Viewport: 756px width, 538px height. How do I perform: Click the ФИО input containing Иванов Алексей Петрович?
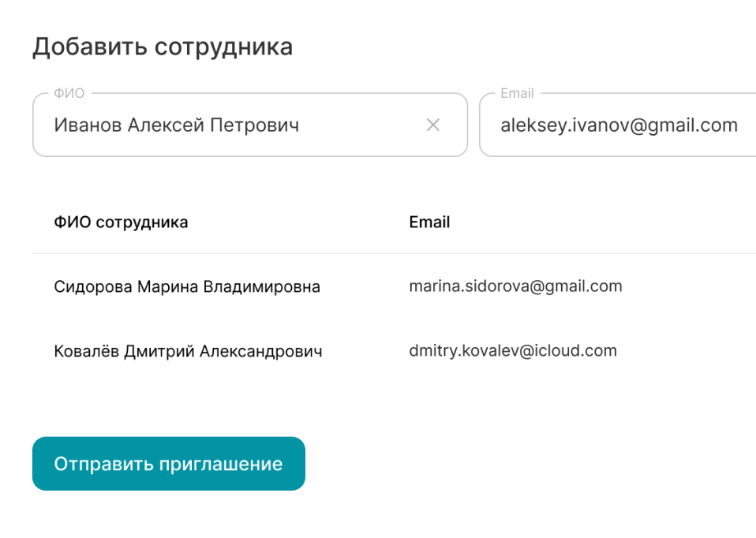tap(237, 125)
